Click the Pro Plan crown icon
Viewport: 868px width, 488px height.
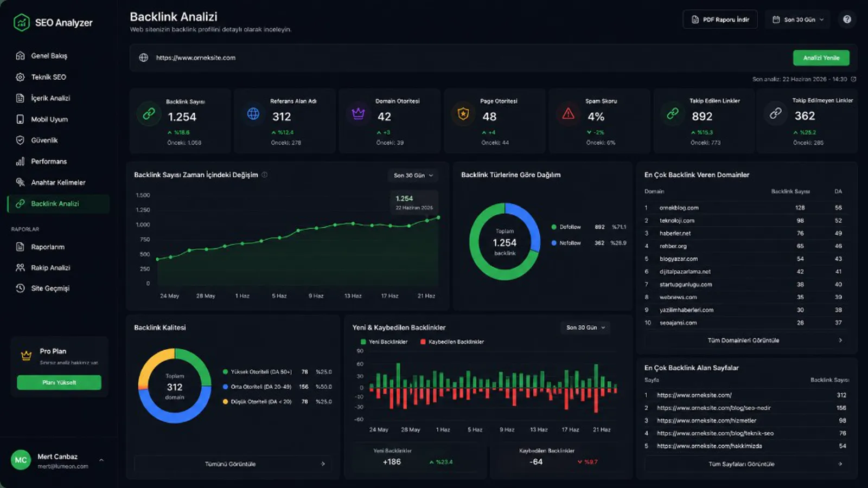tap(26, 356)
